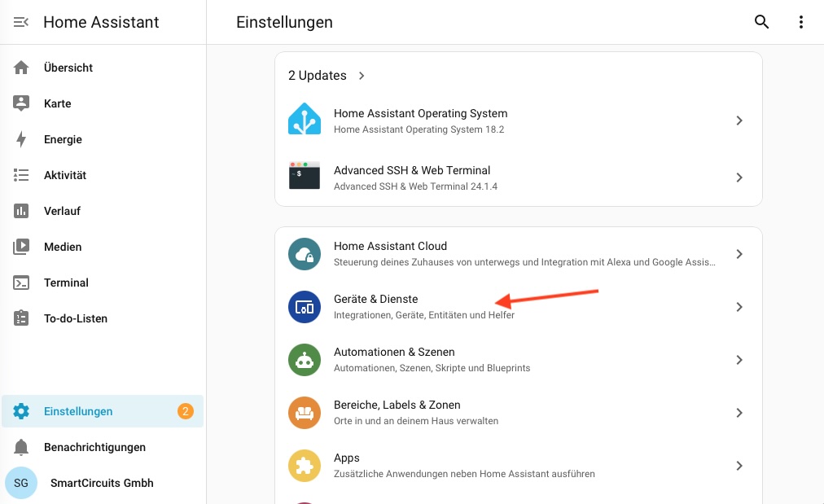Open Verlauf in the sidebar
The height and width of the screenshot is (504, 824).
[x=62, y=211]
